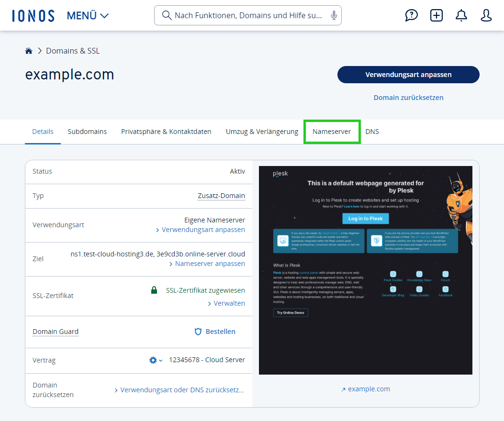Open the DNS tab
Viewport: 504px width, 421px height.
pos(372,132)
